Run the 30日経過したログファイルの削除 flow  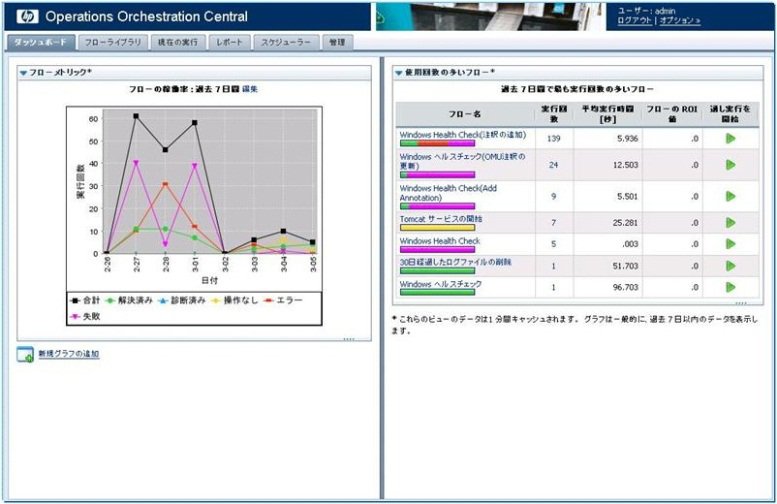pyautogui.click(x=730, y=266)
